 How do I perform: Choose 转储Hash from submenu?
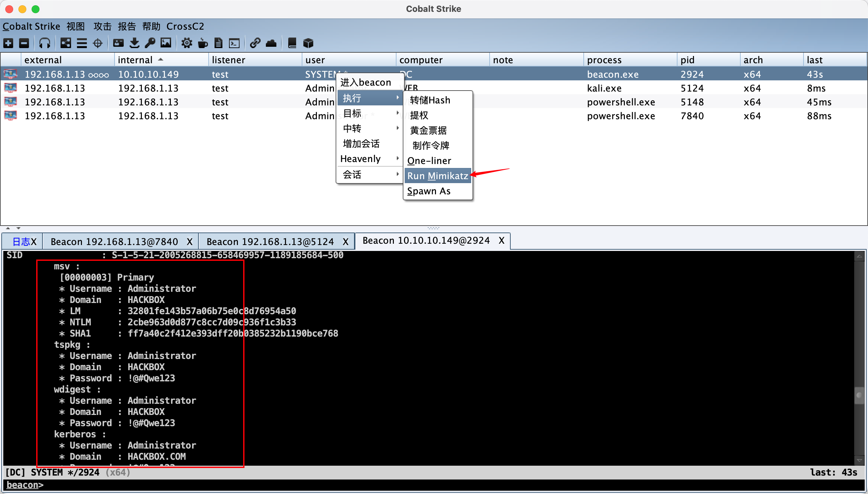438,100
